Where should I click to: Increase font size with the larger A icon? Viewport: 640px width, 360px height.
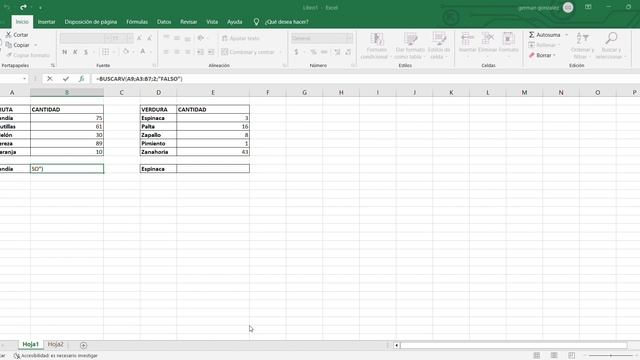[139, 38]
